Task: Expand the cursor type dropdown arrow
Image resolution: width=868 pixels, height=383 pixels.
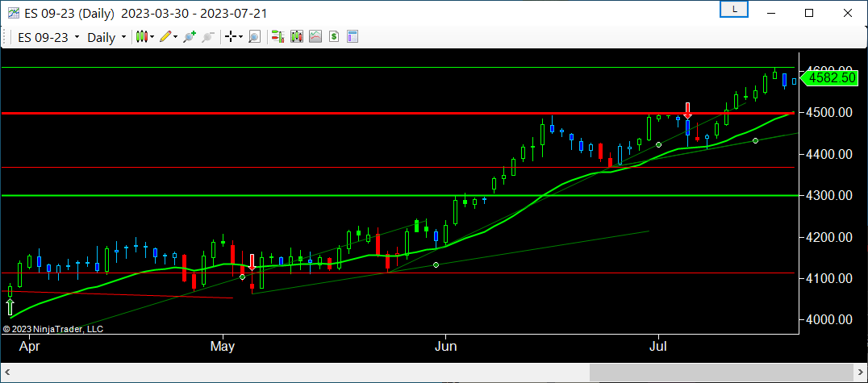Action: 241,37
